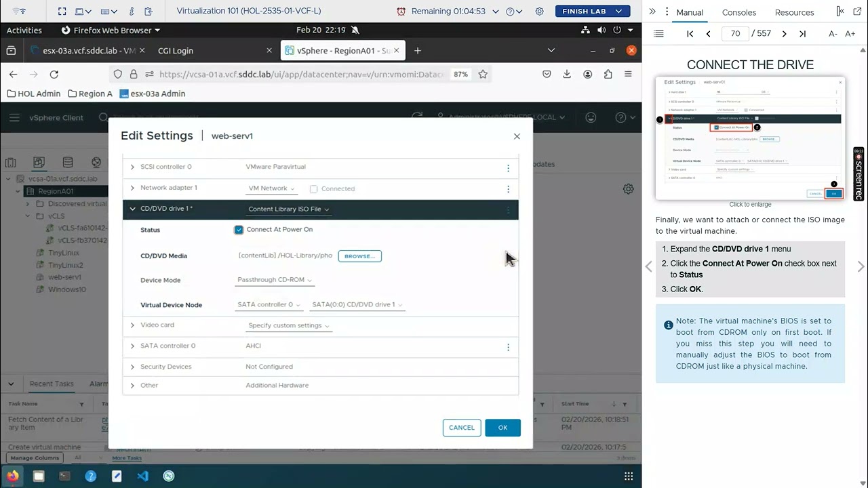868x488 pixels.
Task: Expand the Other hardware row
Action: coord(132,385)
